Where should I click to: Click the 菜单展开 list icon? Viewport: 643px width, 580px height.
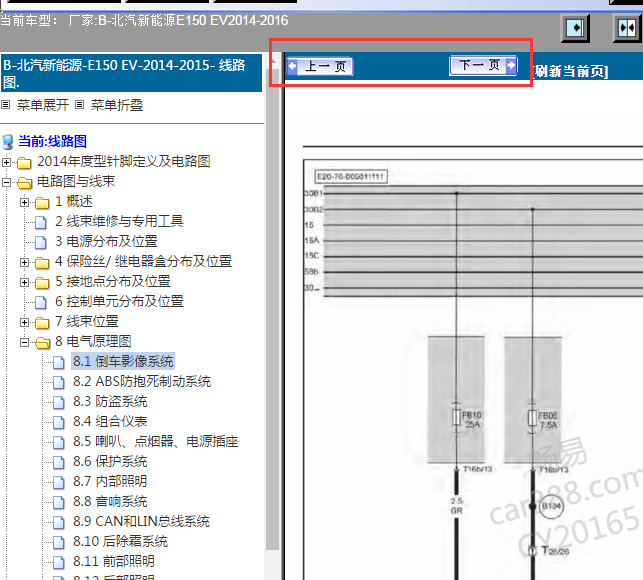(x=6, y=105)
